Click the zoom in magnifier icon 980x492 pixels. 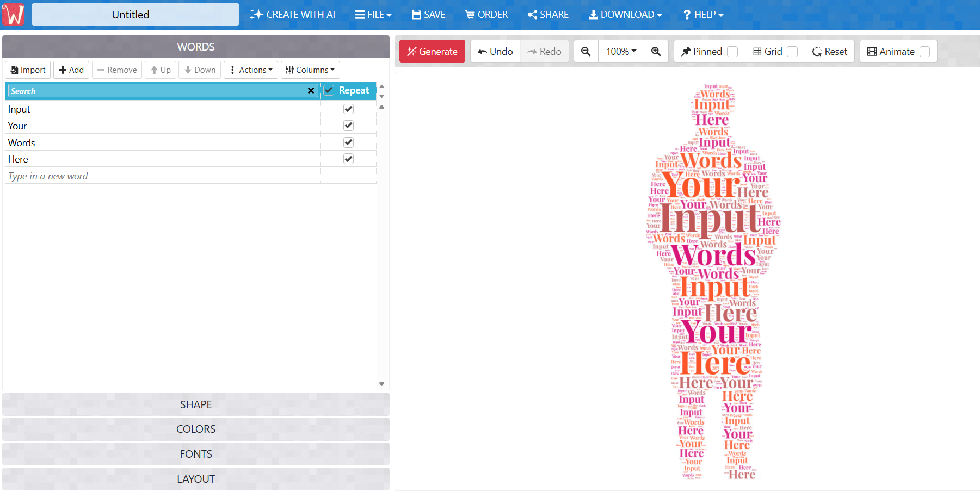(x=656, y=51)
